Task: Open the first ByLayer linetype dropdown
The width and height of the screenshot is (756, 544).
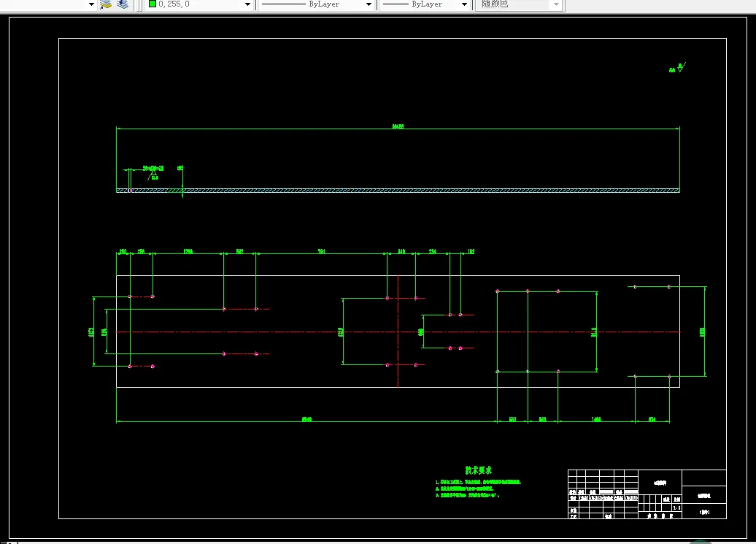Action: point(369,4)
